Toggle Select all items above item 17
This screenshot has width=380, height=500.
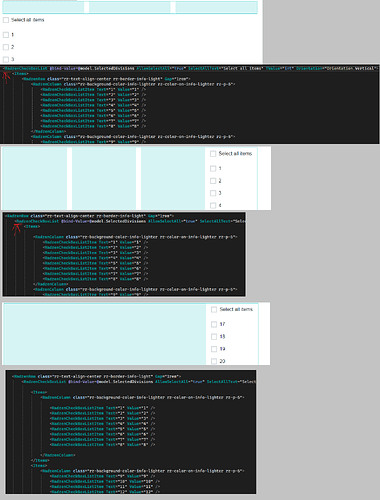(x=214, y=310)
